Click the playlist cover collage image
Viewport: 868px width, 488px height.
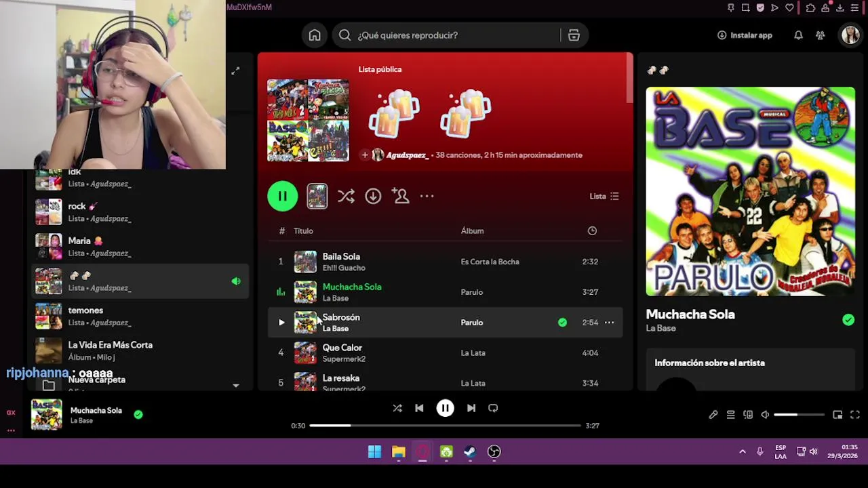pos(309,121)
